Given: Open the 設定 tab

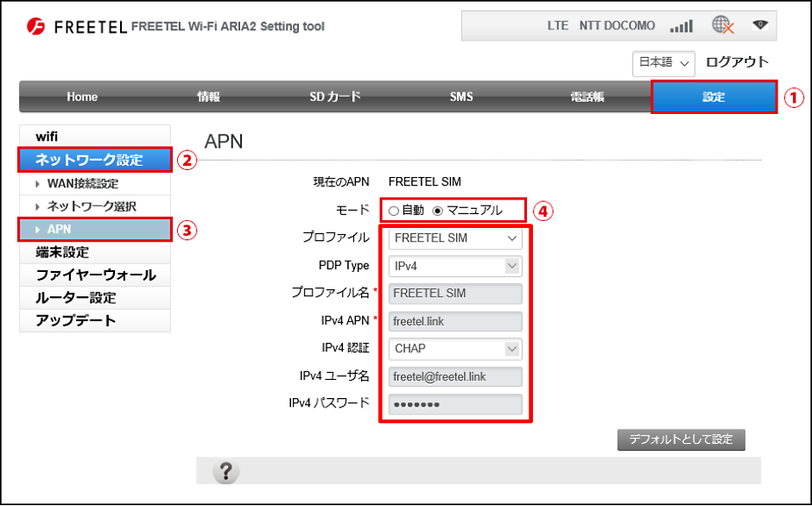Looking at the screenshot, I should tap(714, 97).
